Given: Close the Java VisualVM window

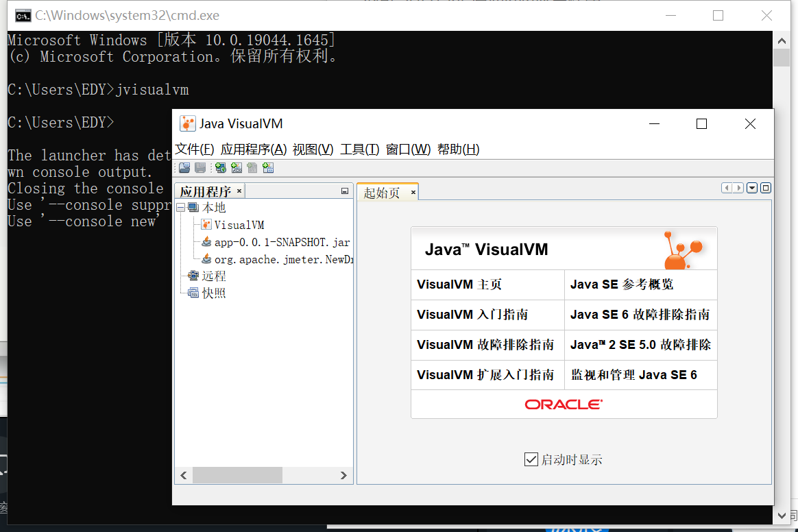Looking at the screenshot, I should click(750, 123).
